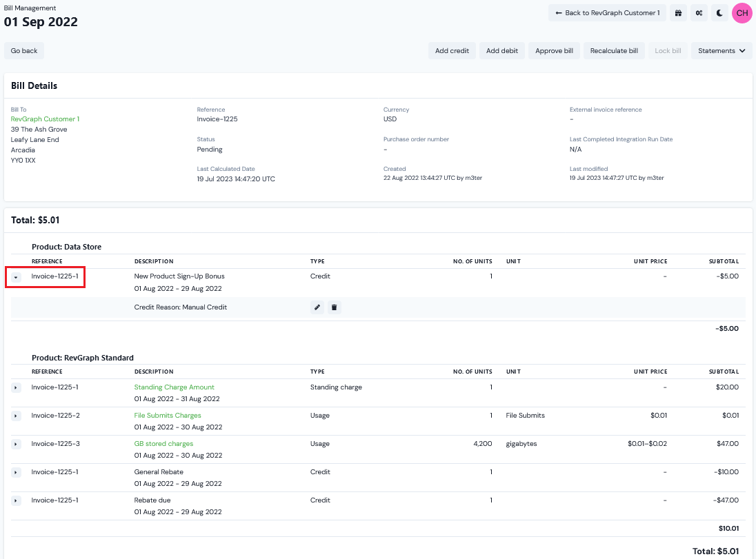Click the Lock bill button
Viewport: 756px width, 559px height.
click(668, 50)
